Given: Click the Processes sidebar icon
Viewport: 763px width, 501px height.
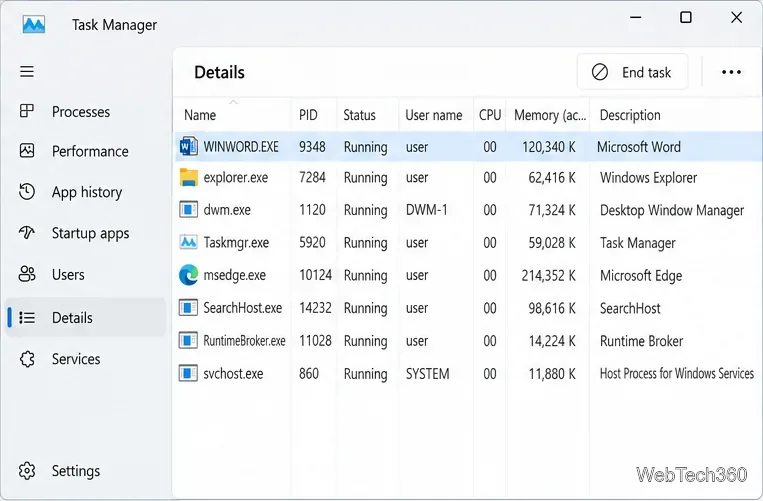Looking at the screenshot, I should 27,111.
